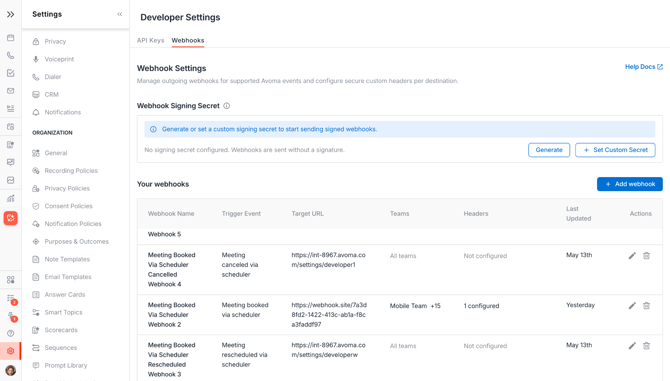Open the calendar icon in left rail
The height and width of the screenshot is (381, 670).
coord(11,38)
